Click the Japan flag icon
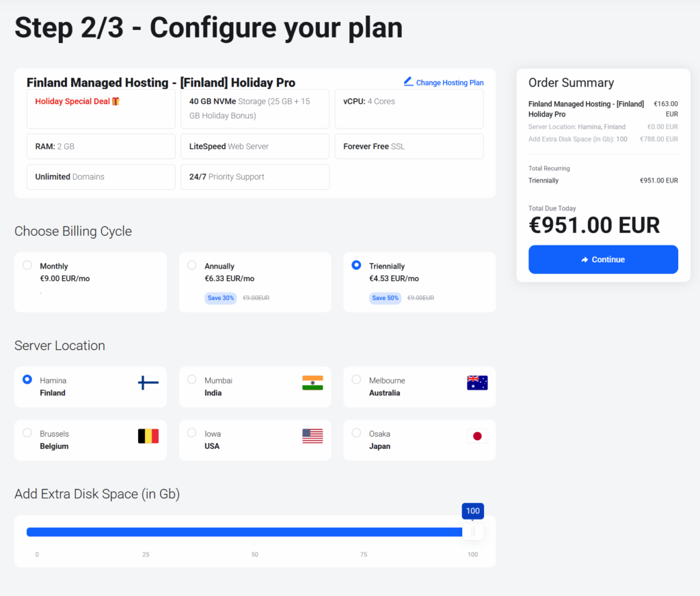This screenshot has height=596, width=700. point(476,437)
